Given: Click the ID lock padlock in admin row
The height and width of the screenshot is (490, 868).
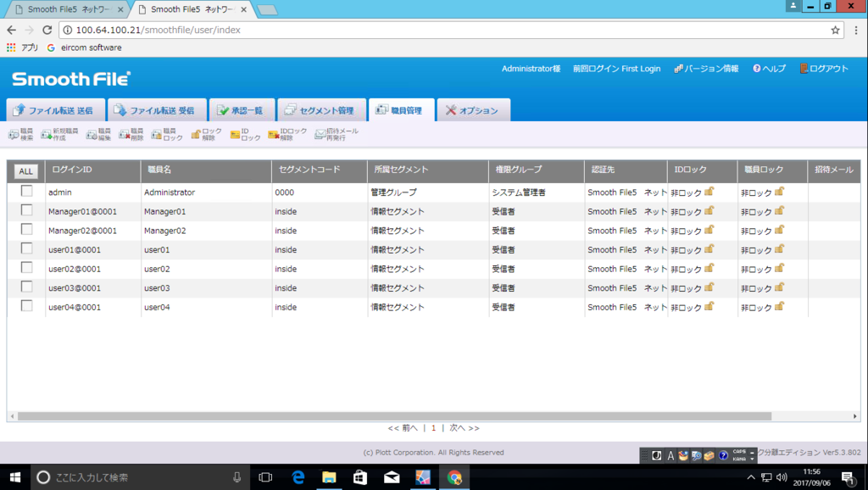Looking at the screenshot, I should pyautogui.click(x=709, y=192).
